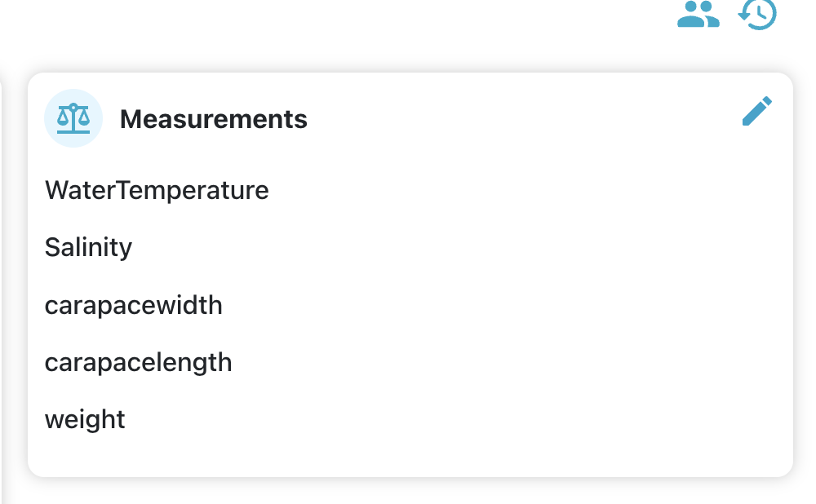Click the pencil edit icon for Measurements
Image resolution: width=816 pixels, height=504 pixels.
tap(756, 112)
